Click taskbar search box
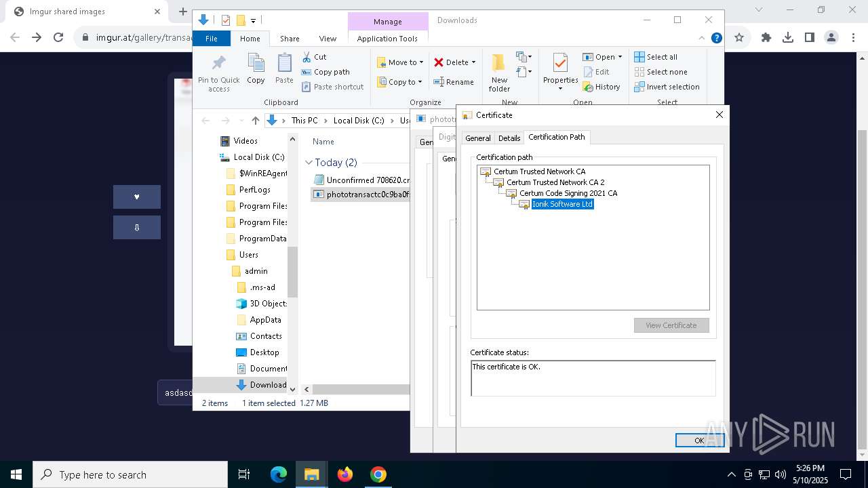This screenshot has width=868, height=488. coord(130,474)
